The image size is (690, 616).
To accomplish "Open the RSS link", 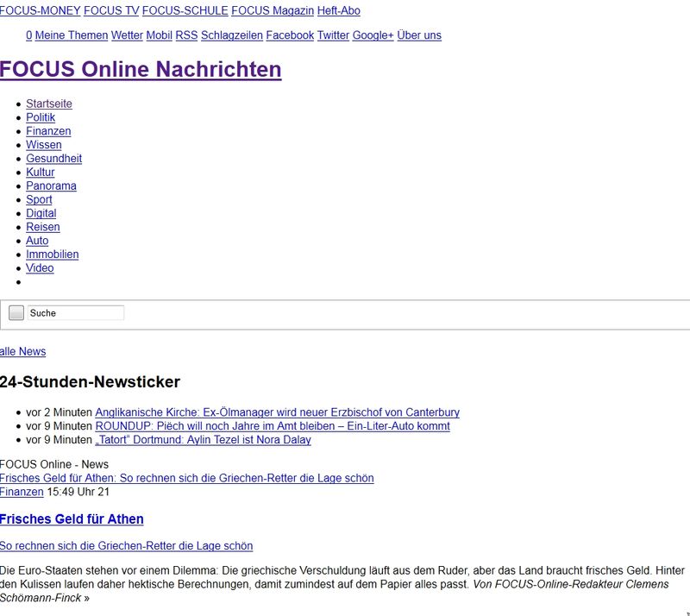I will (186, 35).
